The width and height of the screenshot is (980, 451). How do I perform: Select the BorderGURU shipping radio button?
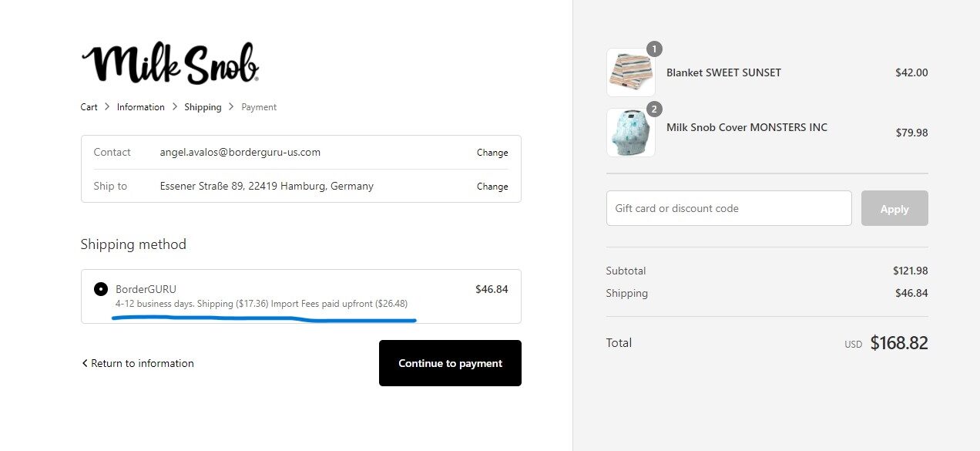[x=100, y=289]
